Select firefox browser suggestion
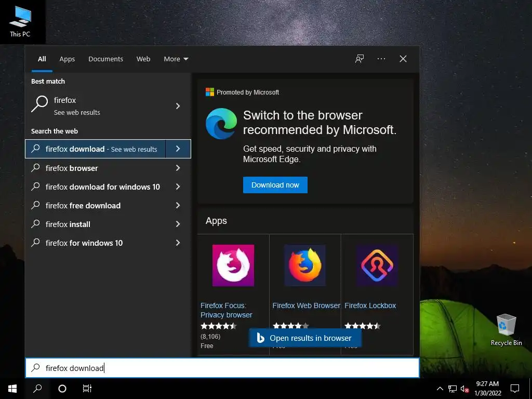Image resolution: width=532 pixels, height=399 pixels. click(96, 168)
